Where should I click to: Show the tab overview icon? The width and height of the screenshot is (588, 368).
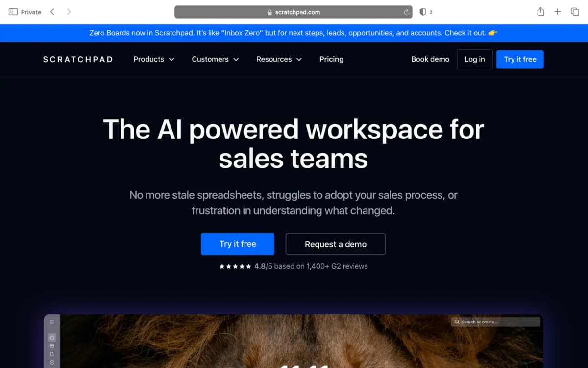575,12
